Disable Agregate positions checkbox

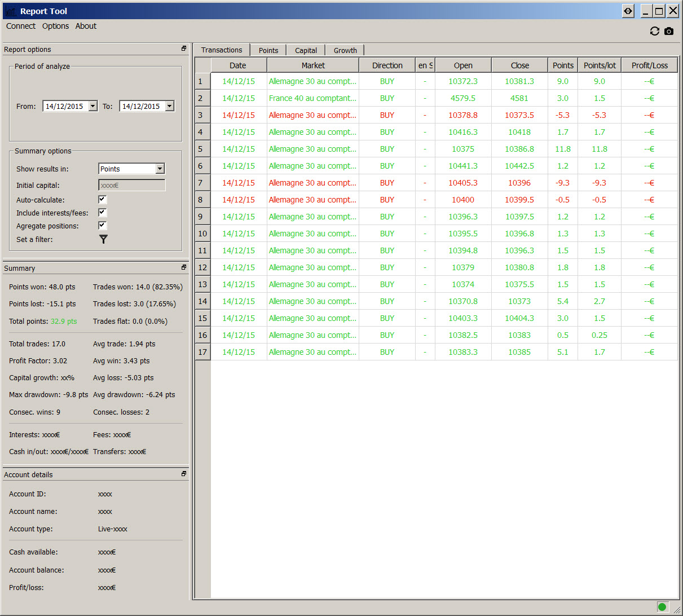[102, 226]
